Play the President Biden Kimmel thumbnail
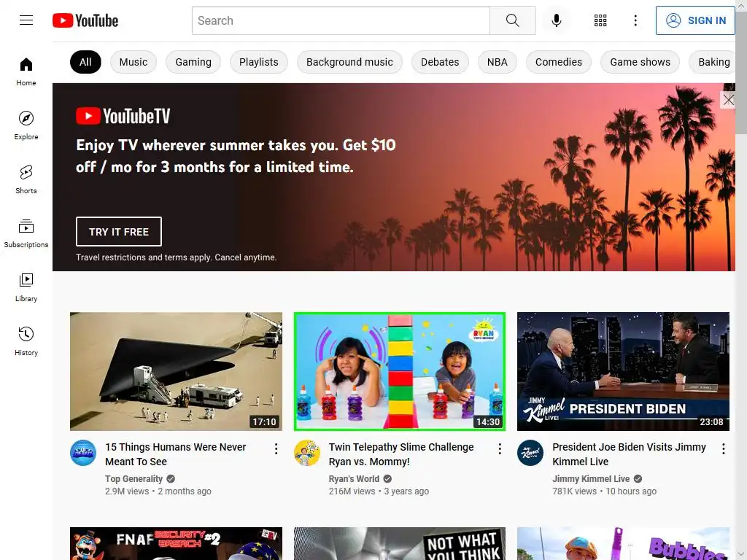The width and height of the screenshot is (747, 560). (x=623, y=371)
